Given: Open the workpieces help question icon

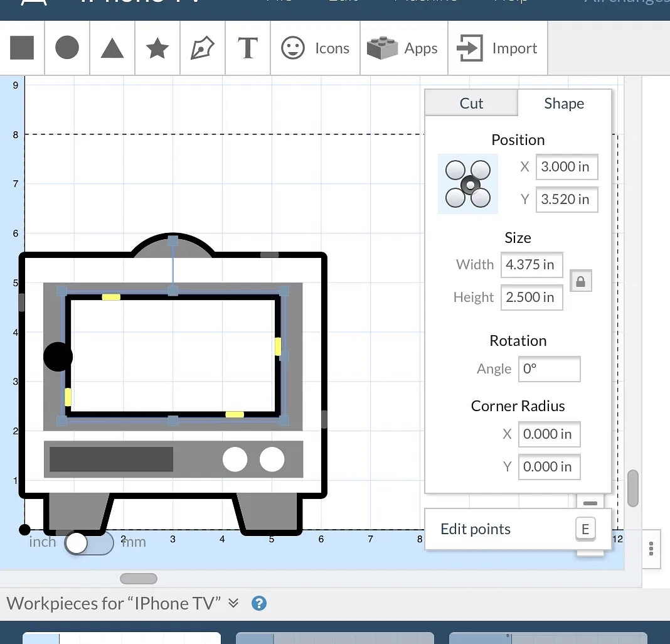Looking at the screenshot, I should coord(258,603).
